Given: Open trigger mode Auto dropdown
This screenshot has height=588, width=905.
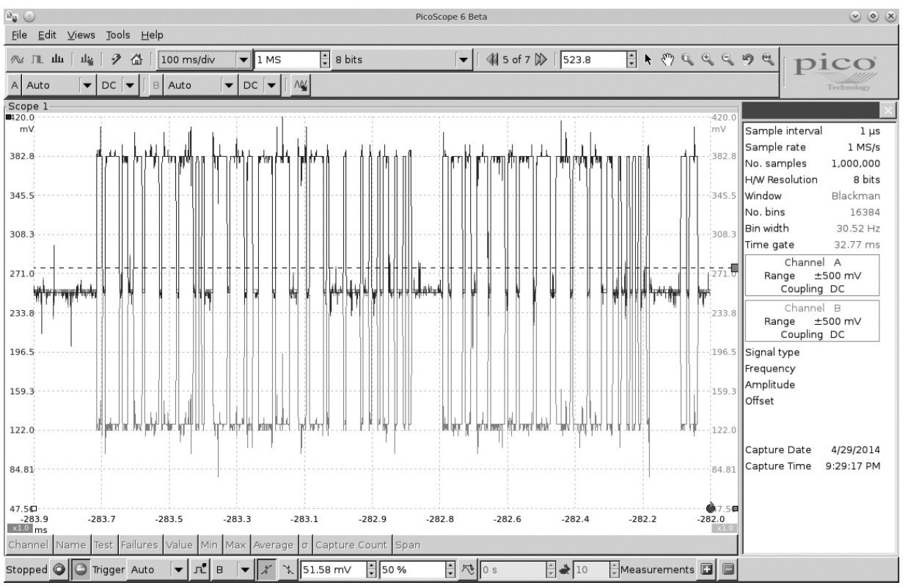Looking at the screenshot, I should (178, 570).
